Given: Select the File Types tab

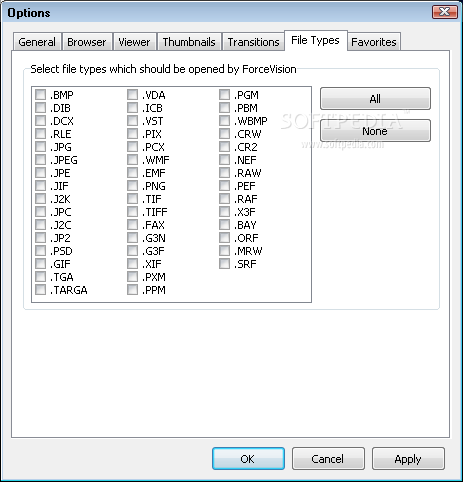Looking at the screenshot, I should coord(315,40).
